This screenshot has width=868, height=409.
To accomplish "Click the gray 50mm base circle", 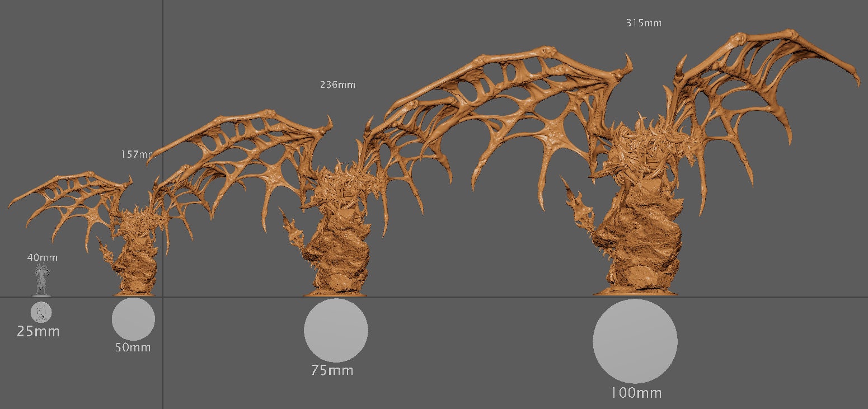I will (x=133, y=319).
